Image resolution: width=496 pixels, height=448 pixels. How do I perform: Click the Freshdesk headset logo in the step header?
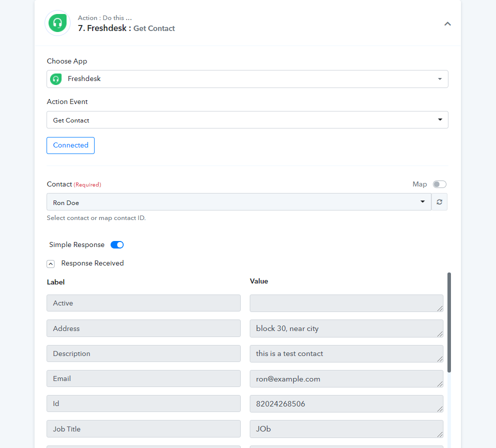58,23
